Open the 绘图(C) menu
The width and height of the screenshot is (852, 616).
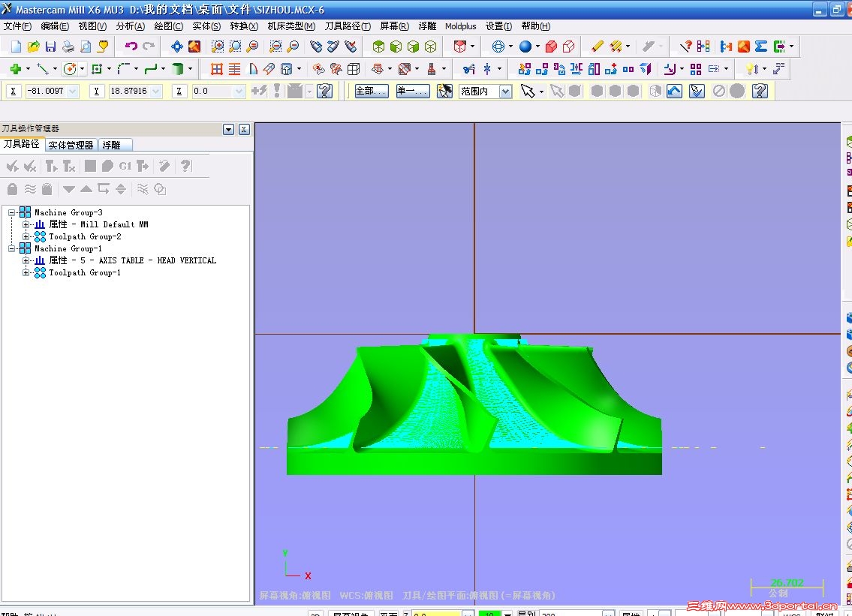pos(168,26)
